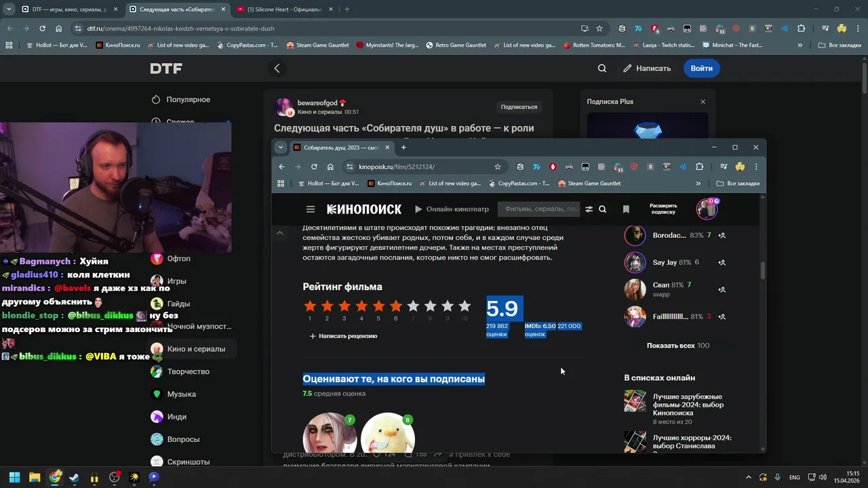
Task: Rate the film 10 stars
Action: click(x=465, y=306)
